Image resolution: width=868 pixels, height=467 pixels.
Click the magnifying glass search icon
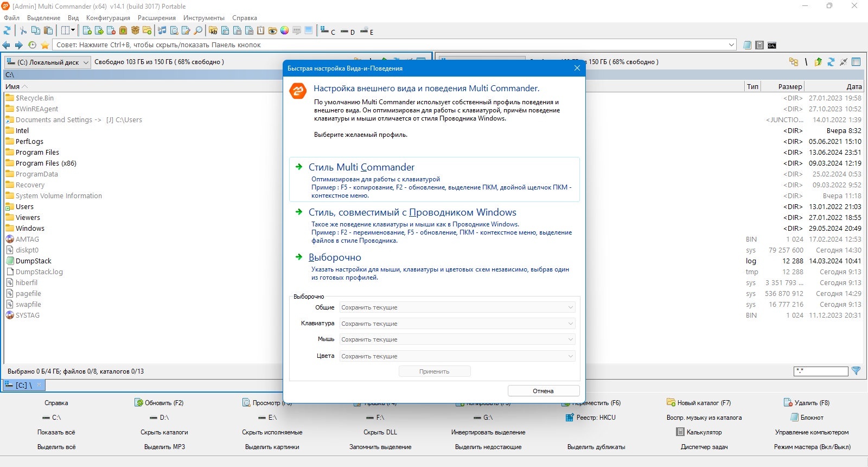pos(197,30)
